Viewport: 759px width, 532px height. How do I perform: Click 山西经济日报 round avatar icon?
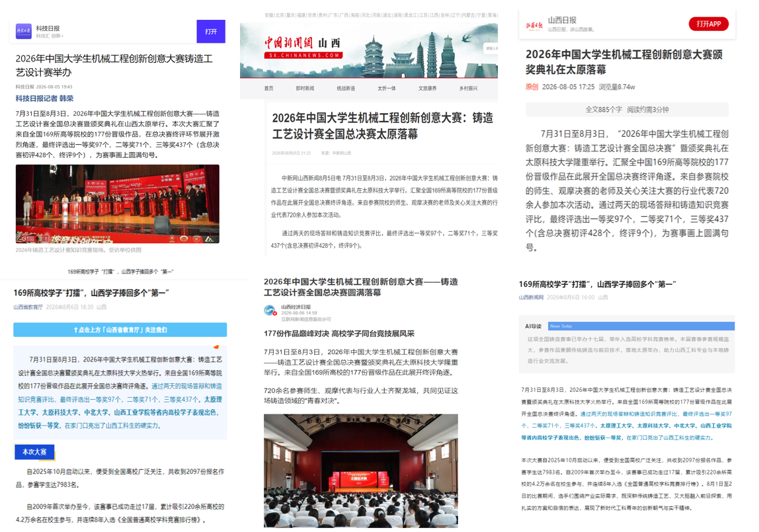click(270, 311)
